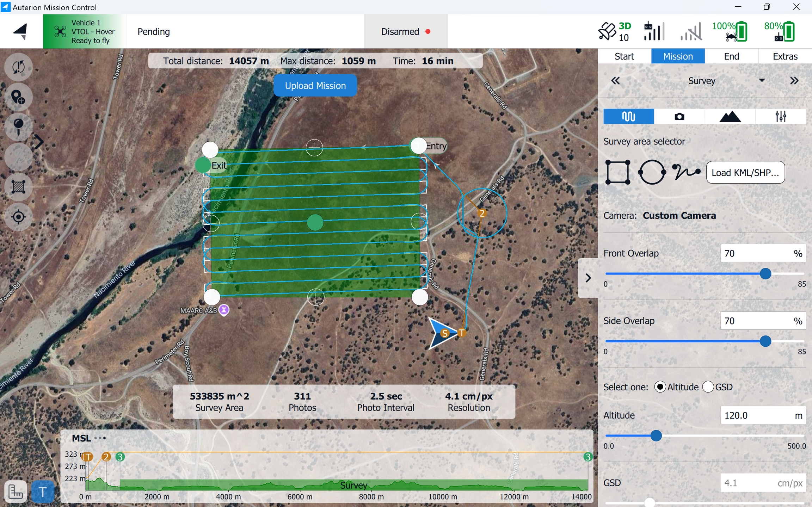Click the Load KML/SHP button
This screenshot has width=812, height=507.
tap(745, 173)
